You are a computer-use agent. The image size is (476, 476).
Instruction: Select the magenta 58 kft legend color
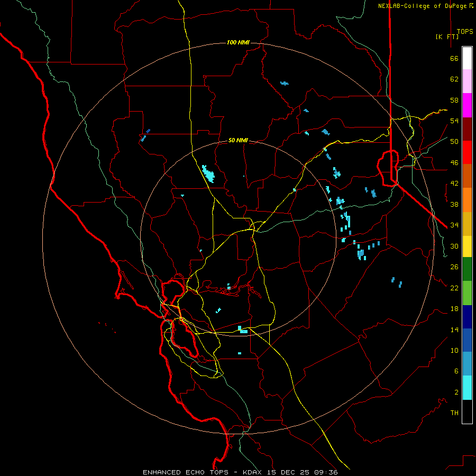[x=467, y=105]
